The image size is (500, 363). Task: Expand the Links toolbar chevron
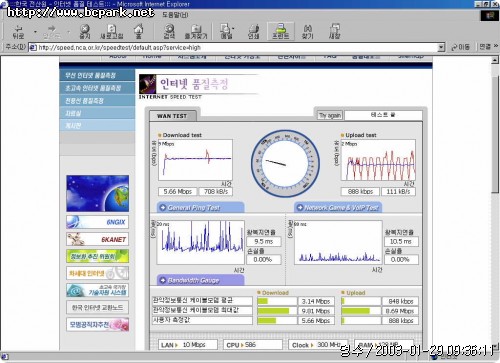496,46
